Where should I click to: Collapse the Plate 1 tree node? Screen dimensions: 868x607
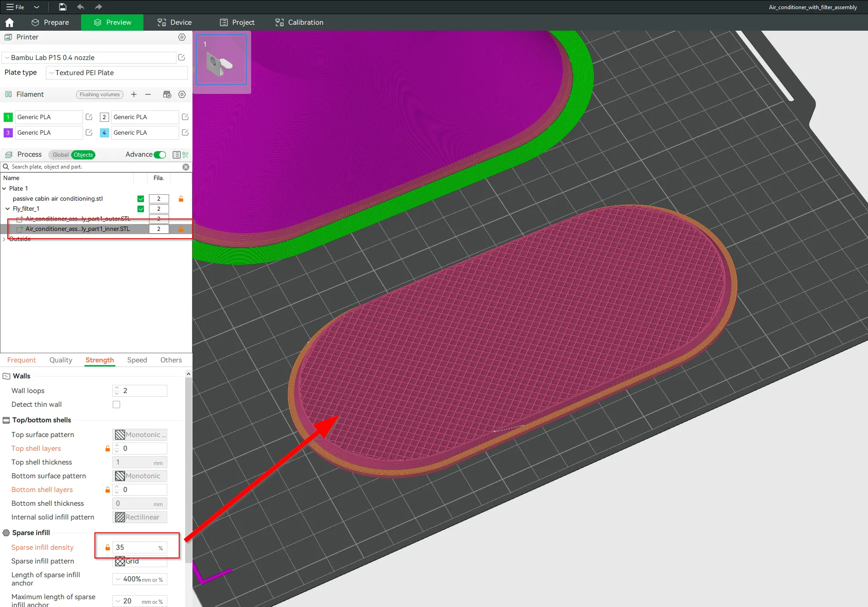pos(4,188)
